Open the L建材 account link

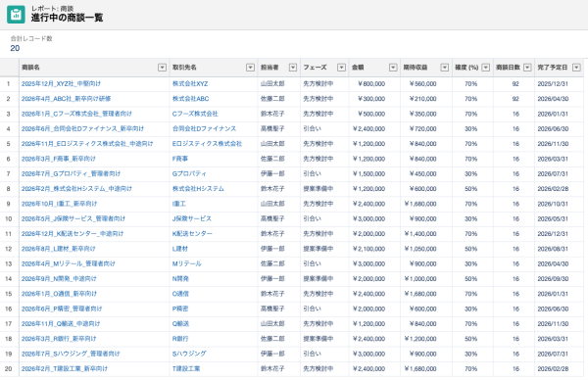180,249
